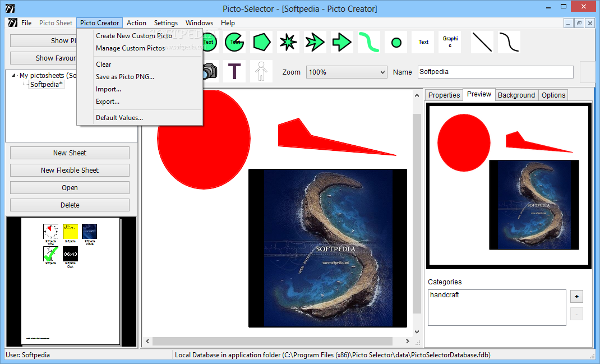Viewport: 600px width, 364px height.
Task: Click the minus button to remove a category
Action: coord(576,314)
